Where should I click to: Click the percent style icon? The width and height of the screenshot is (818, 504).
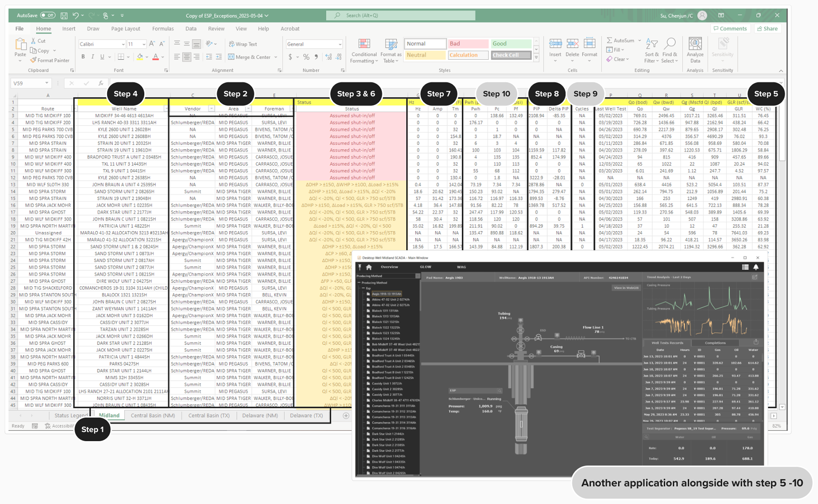coord(306,57)
